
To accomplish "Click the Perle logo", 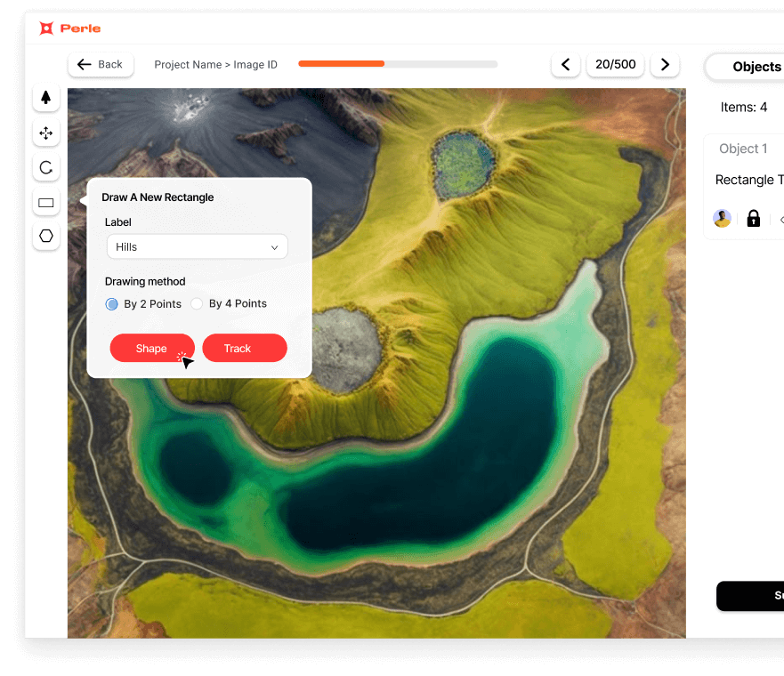I will [x=69, y=28].
